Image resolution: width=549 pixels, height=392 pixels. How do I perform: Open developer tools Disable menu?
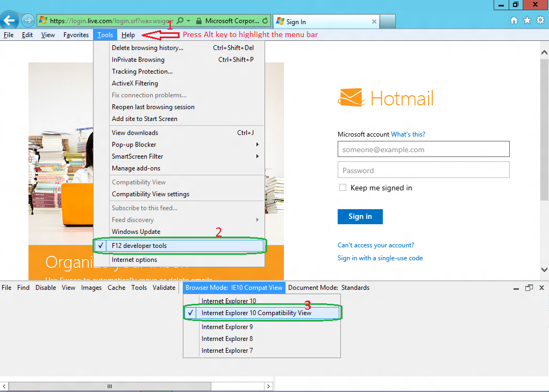[x=46, y=288]
